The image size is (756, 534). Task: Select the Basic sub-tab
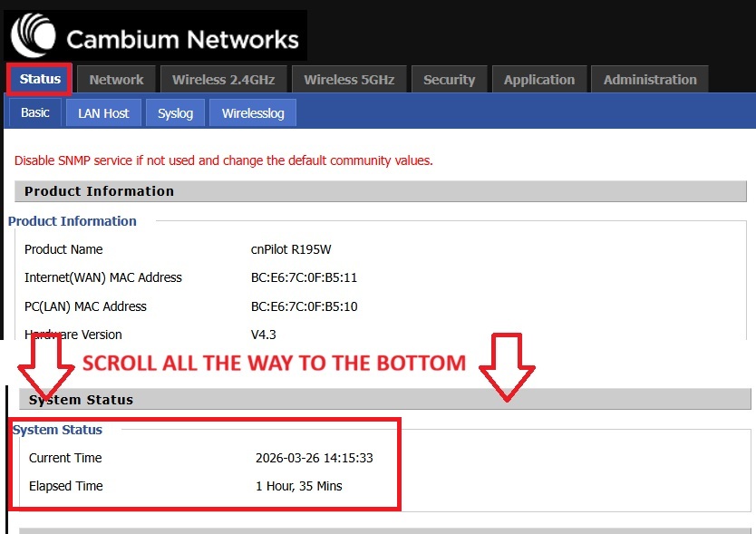point(35,112)
